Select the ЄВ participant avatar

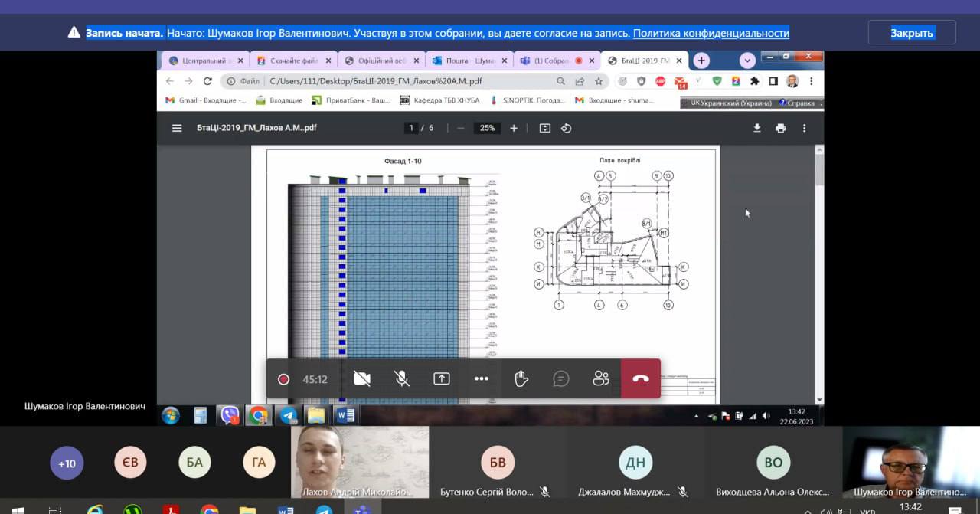tap(131, 463)
